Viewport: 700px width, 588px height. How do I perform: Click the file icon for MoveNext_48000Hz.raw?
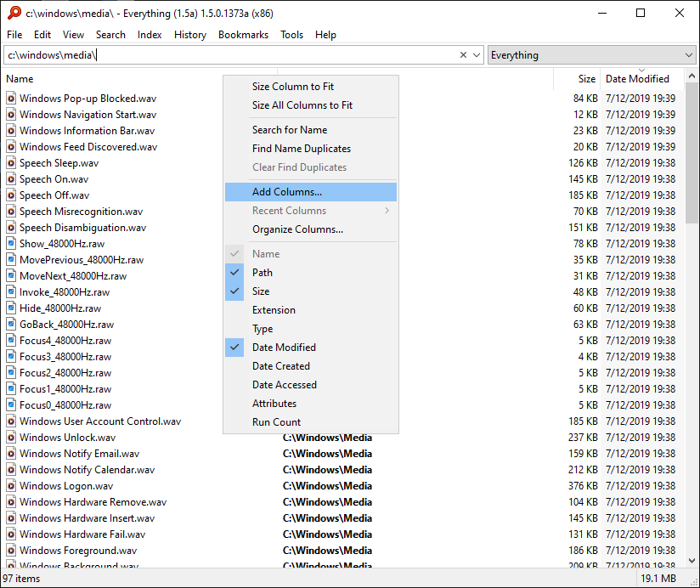click(x=11, y=275)
